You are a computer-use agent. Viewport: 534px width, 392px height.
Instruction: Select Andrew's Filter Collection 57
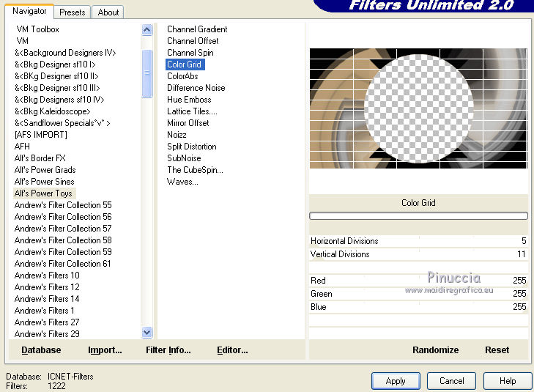point(63,229)
